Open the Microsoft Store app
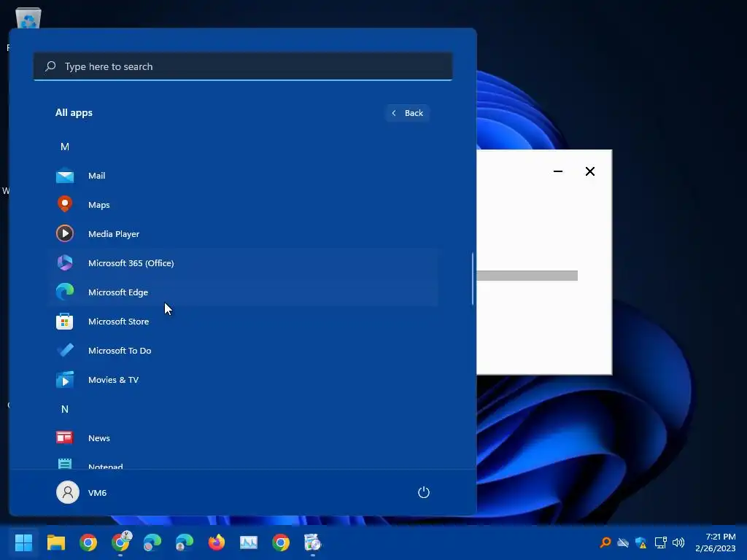 (242, 322)
